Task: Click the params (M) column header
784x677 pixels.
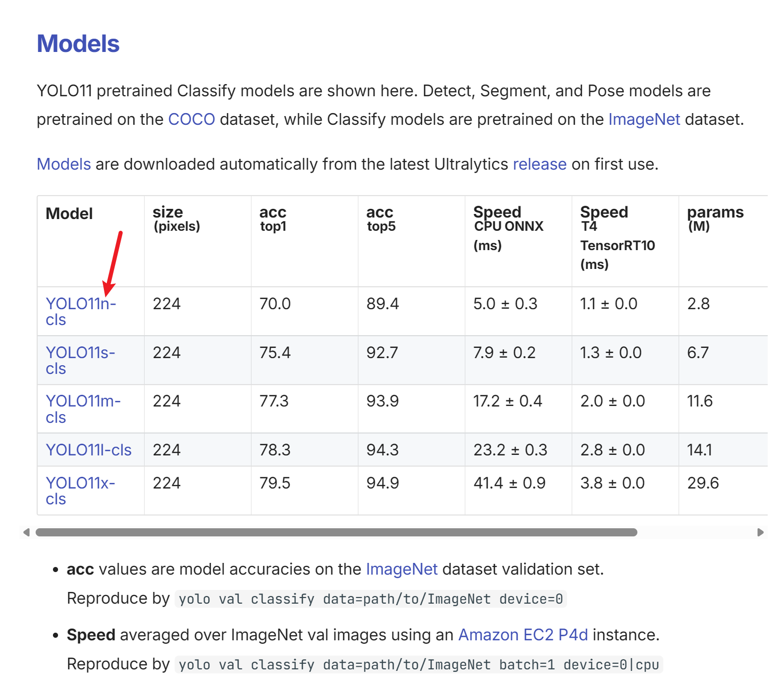Action: pyautogui.click(x=715, y=219)
